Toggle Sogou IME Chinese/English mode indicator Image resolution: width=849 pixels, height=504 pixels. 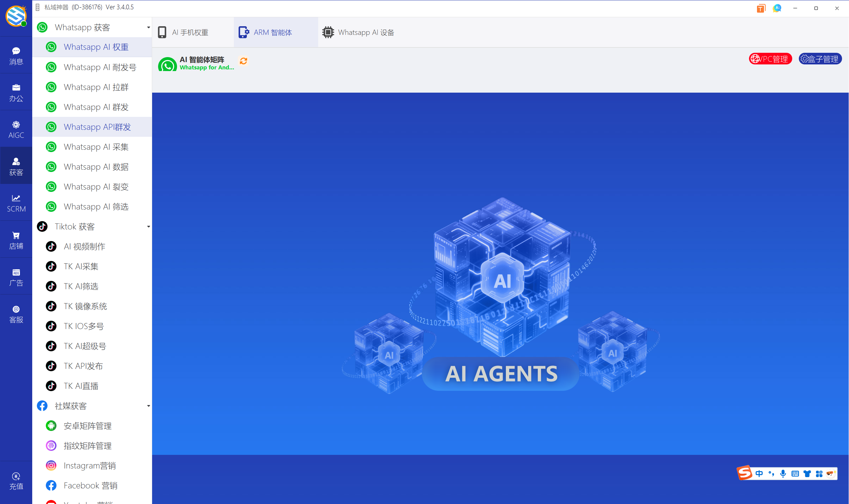click(x=759, y=473)
